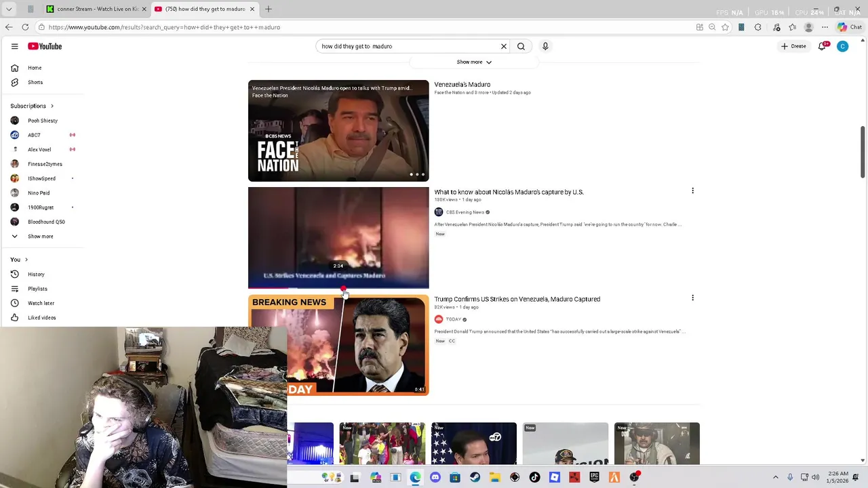This screenshot has width=868, height=488.
Task: Open the browser Extensions puzzle icon
Action: (x=757, y=27)
